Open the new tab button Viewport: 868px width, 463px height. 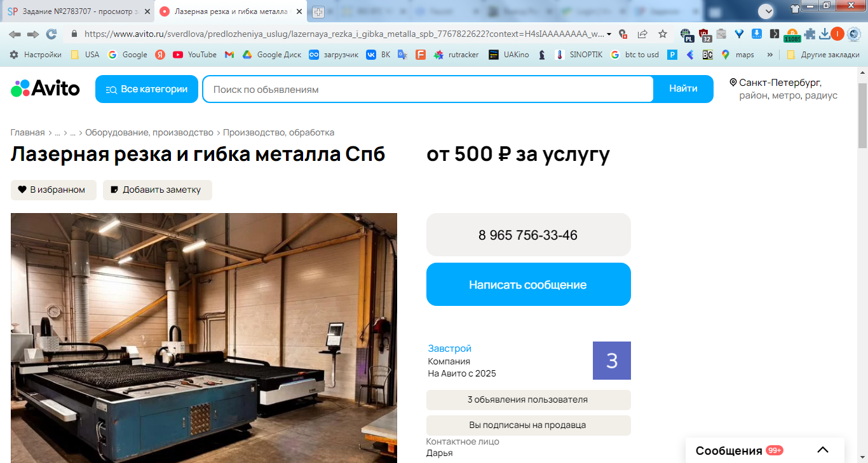pos(318,12)
